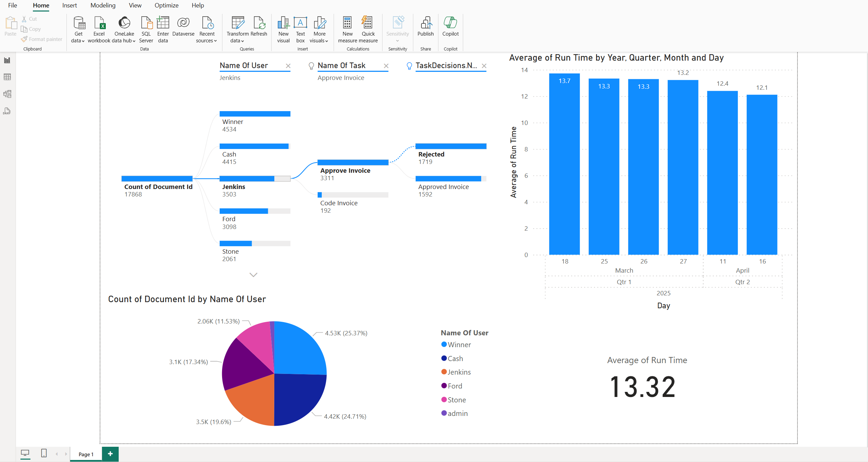The width and height of the screenshot is (868, 462).
Task: Add a new report page
Action: tap(110, 454)
